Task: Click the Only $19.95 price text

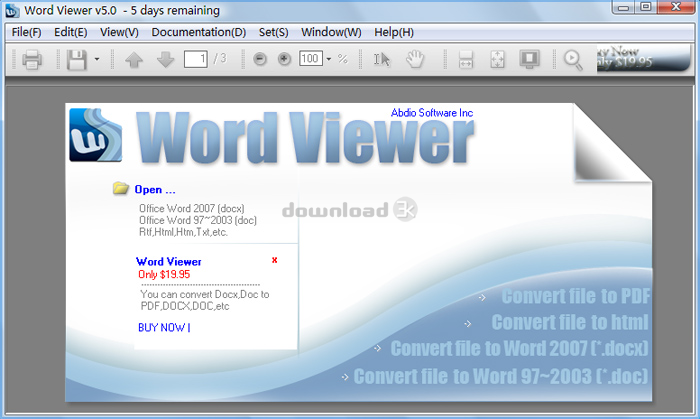Action: click(x=164, y=274)
